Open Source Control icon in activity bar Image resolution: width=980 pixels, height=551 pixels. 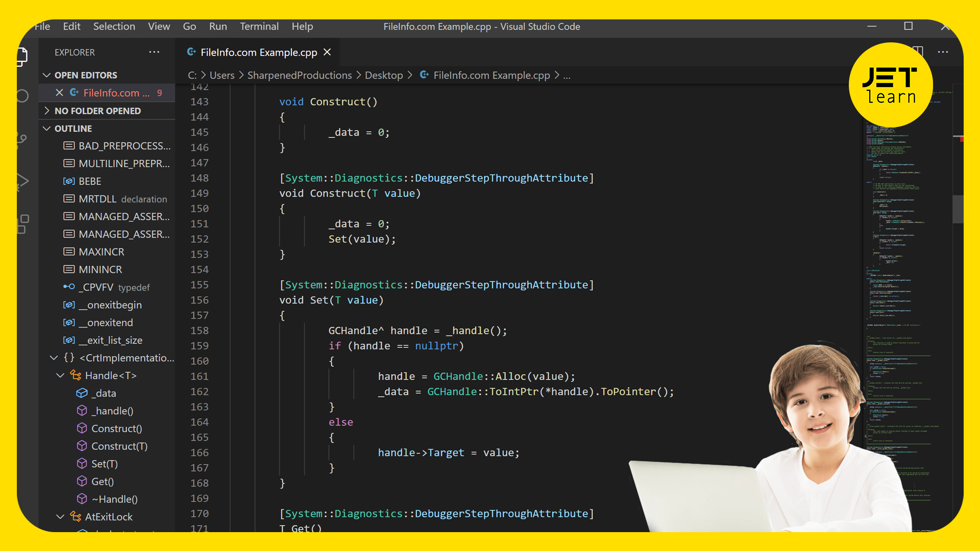pyautogui.click(x=22, y=139)
